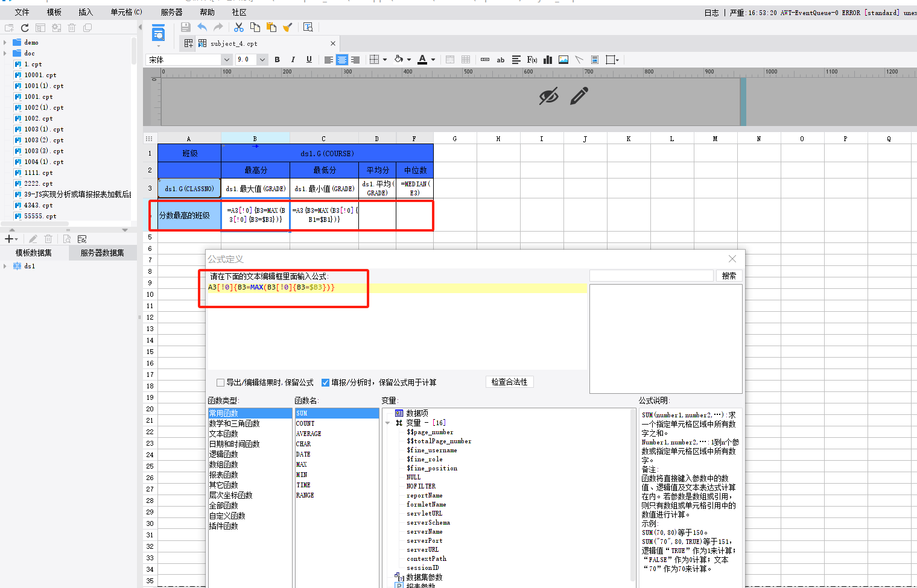Click the paste clipboard icon
The image size is (917, 588).
click(x=271, y=27)
